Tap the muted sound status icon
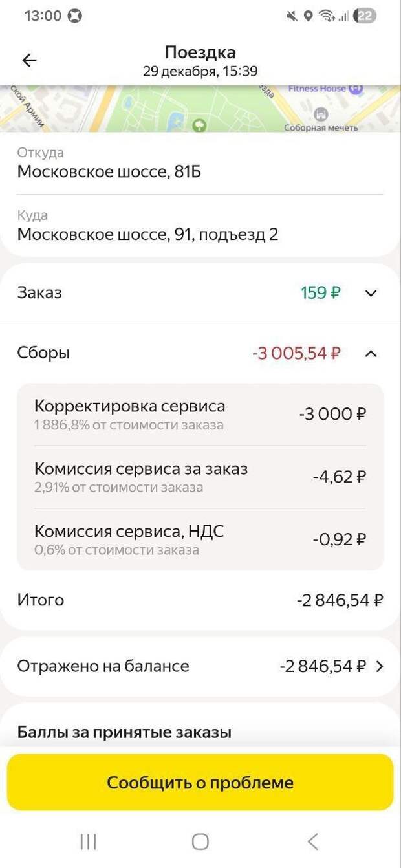Screen dimensions: 401x868 [292, 16]
